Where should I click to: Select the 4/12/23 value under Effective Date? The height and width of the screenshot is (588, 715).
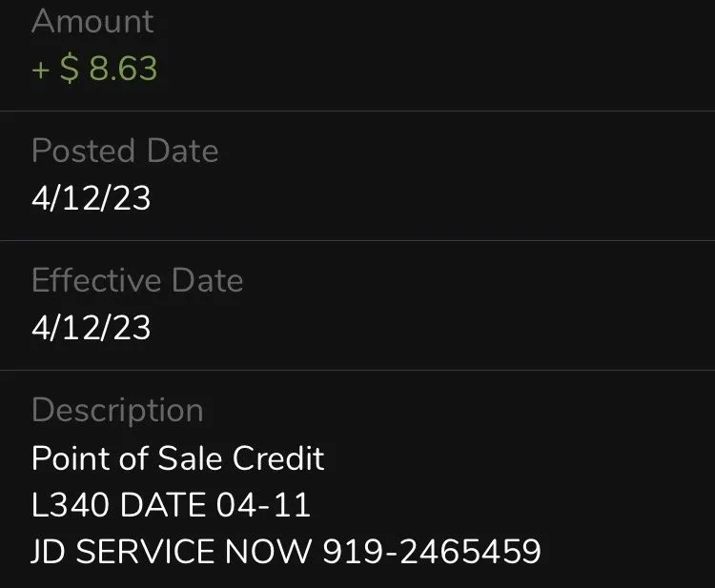(91, 328)
